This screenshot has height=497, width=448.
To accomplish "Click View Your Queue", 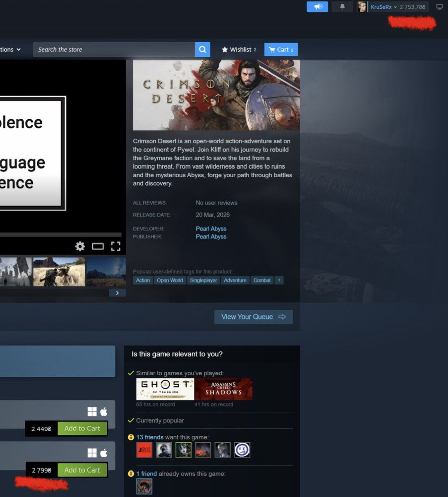I will [253, 317].
